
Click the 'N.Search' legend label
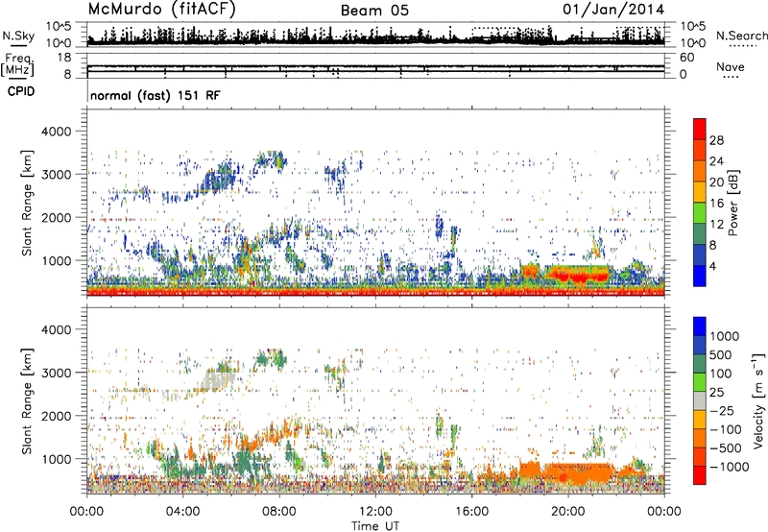[741, 36]
